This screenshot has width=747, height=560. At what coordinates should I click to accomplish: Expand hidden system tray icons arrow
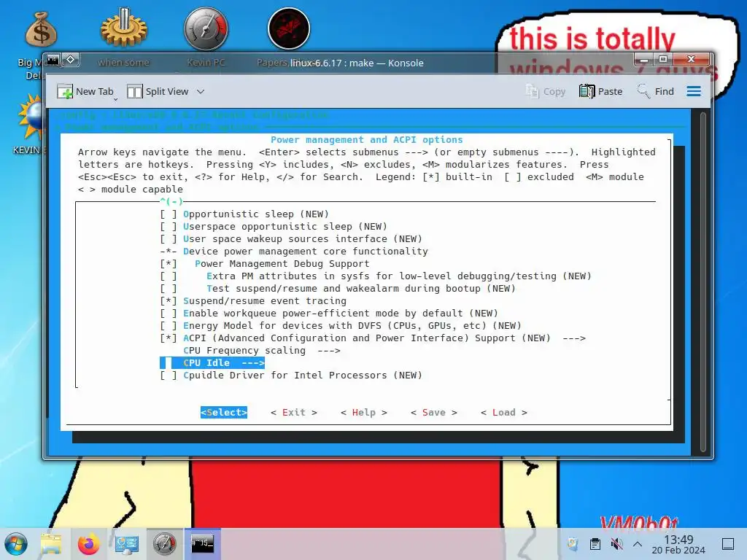[638, 544]
